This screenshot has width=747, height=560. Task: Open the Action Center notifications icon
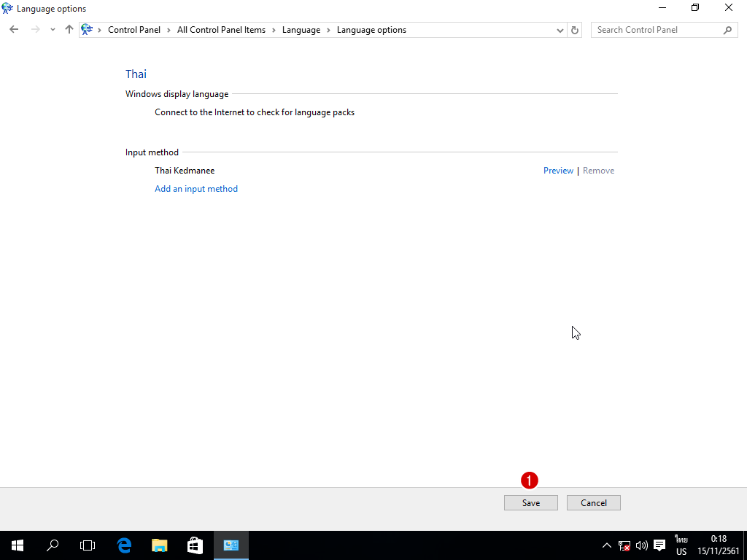pos(659,545)
